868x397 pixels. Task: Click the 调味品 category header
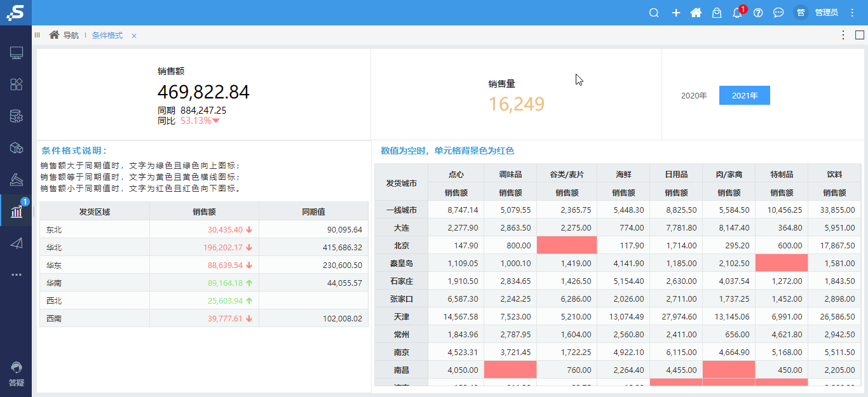tap(510, 173)
